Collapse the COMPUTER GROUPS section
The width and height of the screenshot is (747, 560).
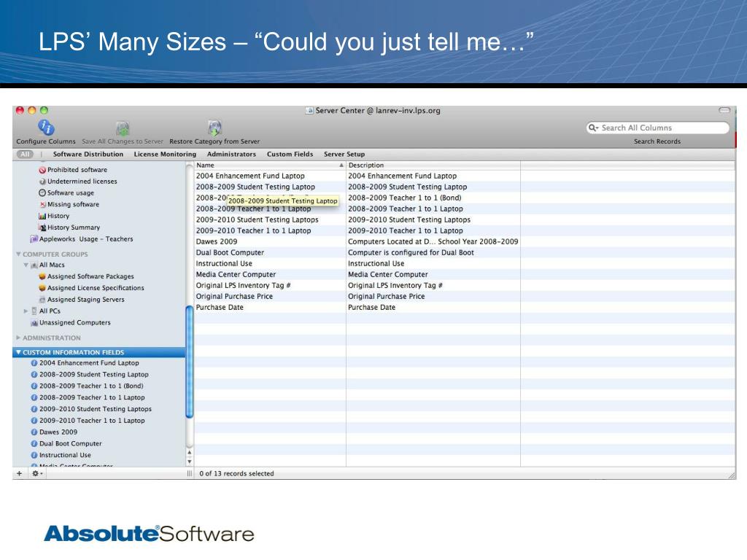pyautogui.click(x=18, y=254)
